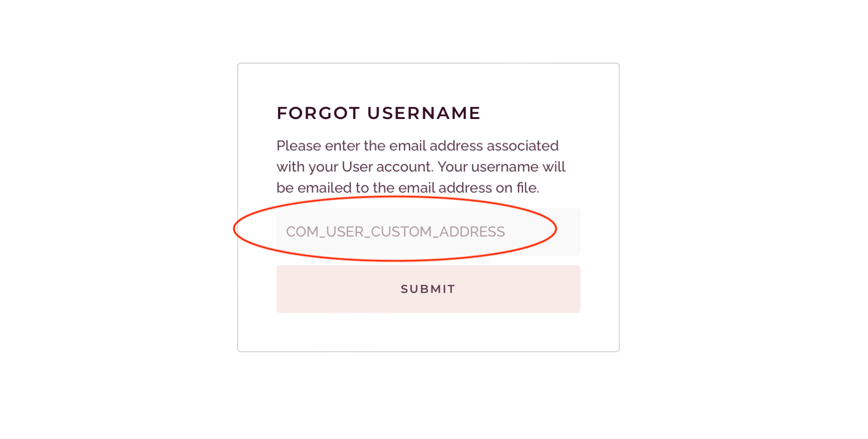Click the word "Please" starting the description
868x439 pixels.
point(298,146)
